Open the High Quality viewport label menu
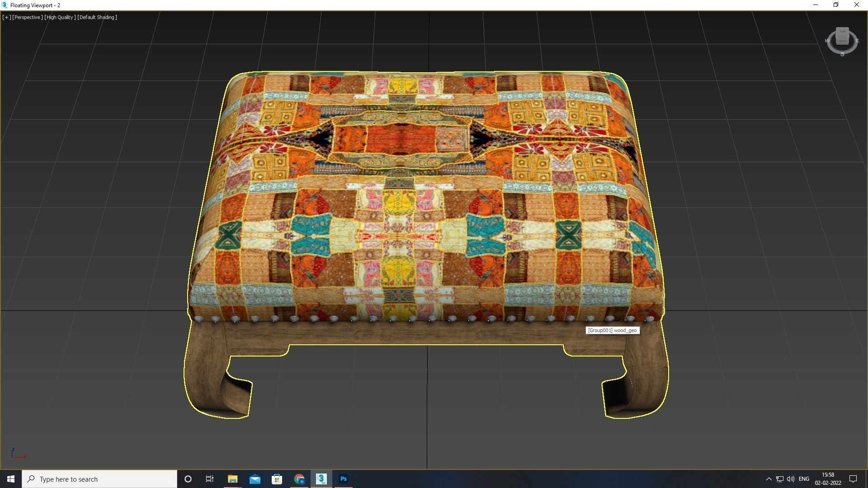 point(60,17)
